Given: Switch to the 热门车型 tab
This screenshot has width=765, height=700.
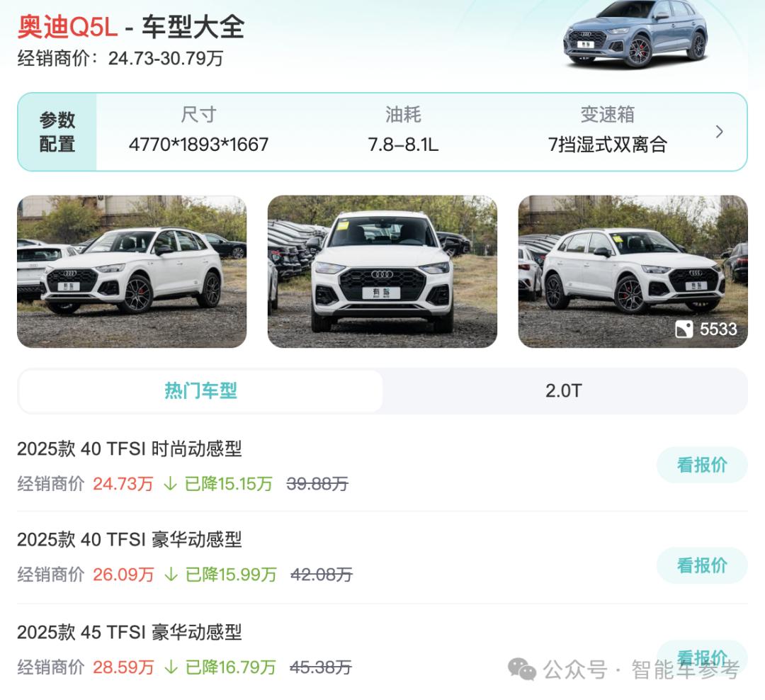Looking at the screenshot, I should click(x=200, y=391).
